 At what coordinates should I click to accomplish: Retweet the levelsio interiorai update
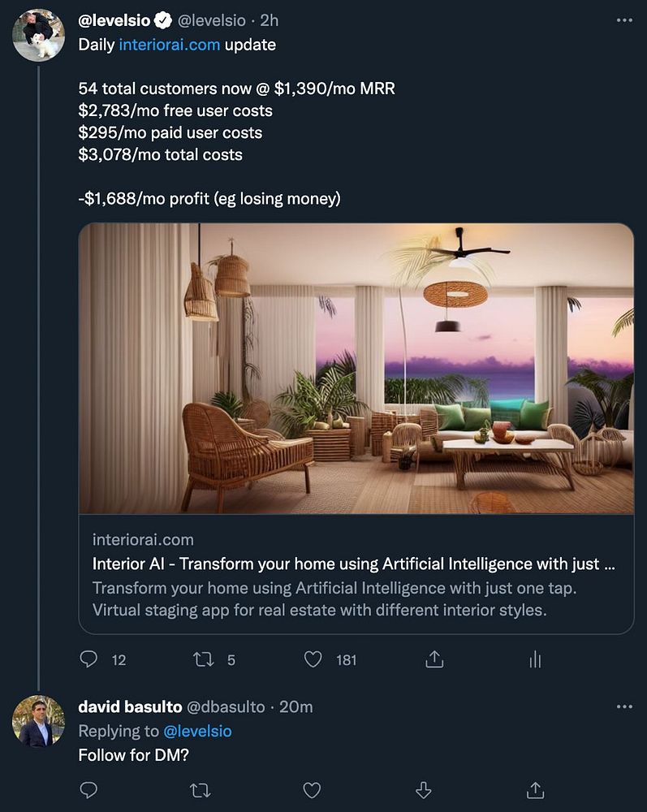tap(203, 659)
